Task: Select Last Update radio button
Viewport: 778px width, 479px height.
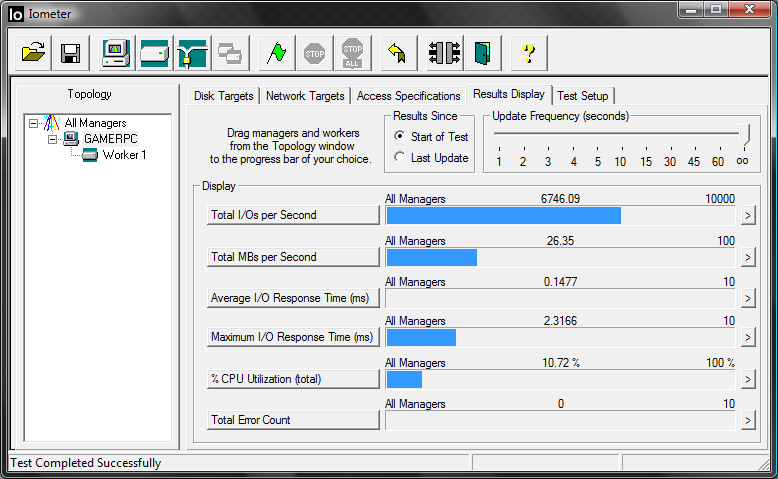Action: [399, 157]
